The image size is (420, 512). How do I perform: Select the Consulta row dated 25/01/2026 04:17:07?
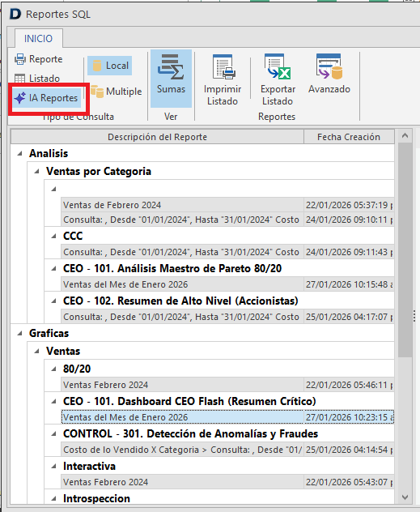(227, 317)
